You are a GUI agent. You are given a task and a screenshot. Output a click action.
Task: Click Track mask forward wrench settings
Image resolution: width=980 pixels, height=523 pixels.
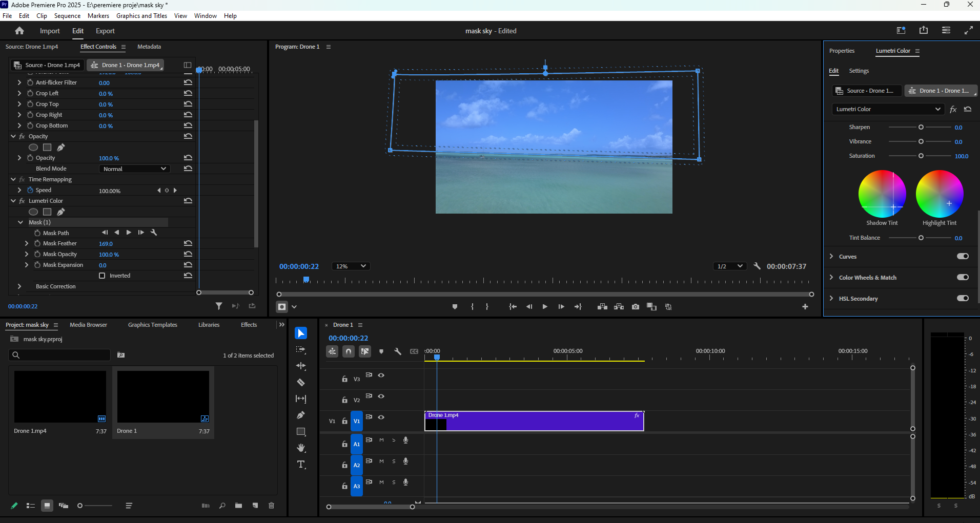[x=153, y=233]
